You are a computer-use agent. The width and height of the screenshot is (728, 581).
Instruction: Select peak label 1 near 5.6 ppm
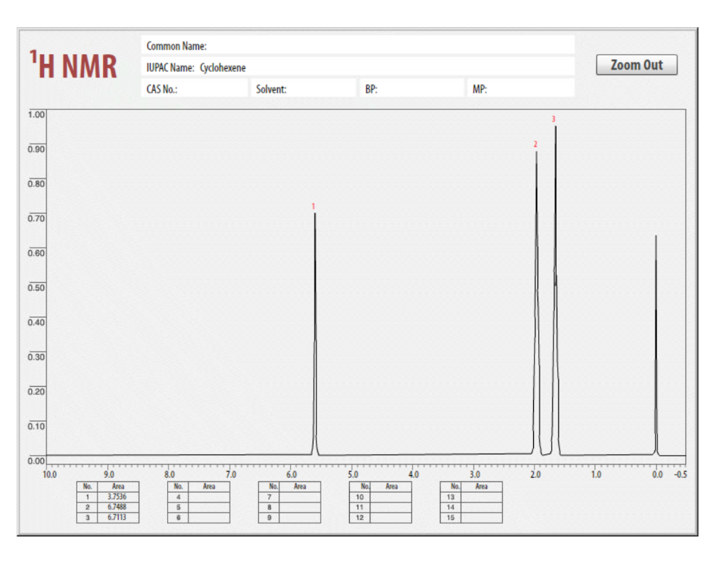point(314,206)
